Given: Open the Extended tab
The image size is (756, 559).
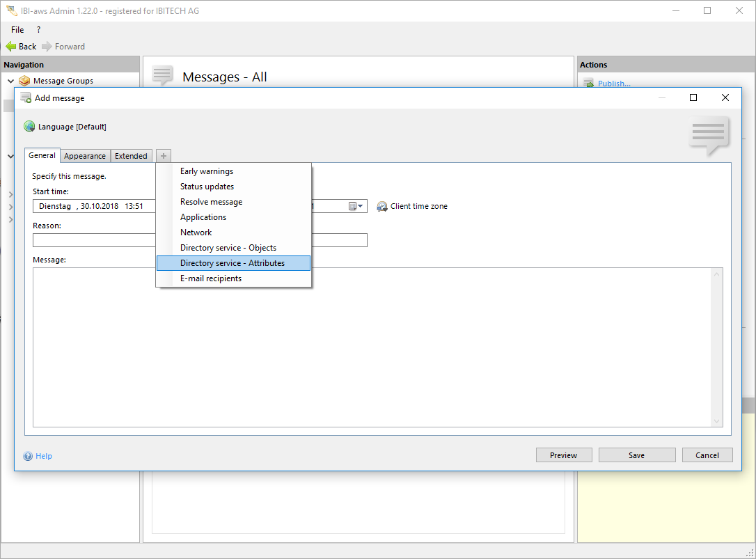Looking at the screenshot, I should [131, 156].
